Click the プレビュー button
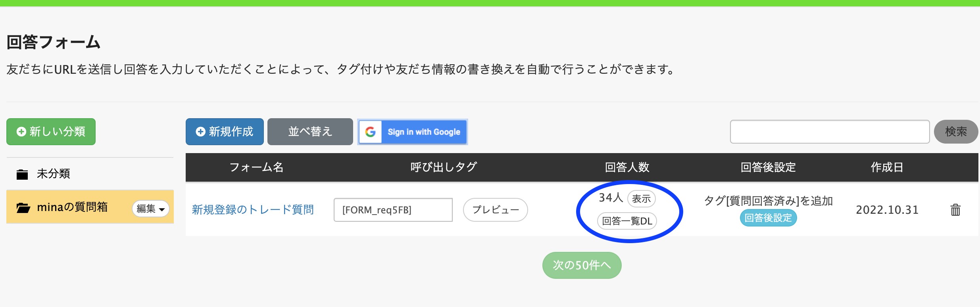 pos(496,210)
